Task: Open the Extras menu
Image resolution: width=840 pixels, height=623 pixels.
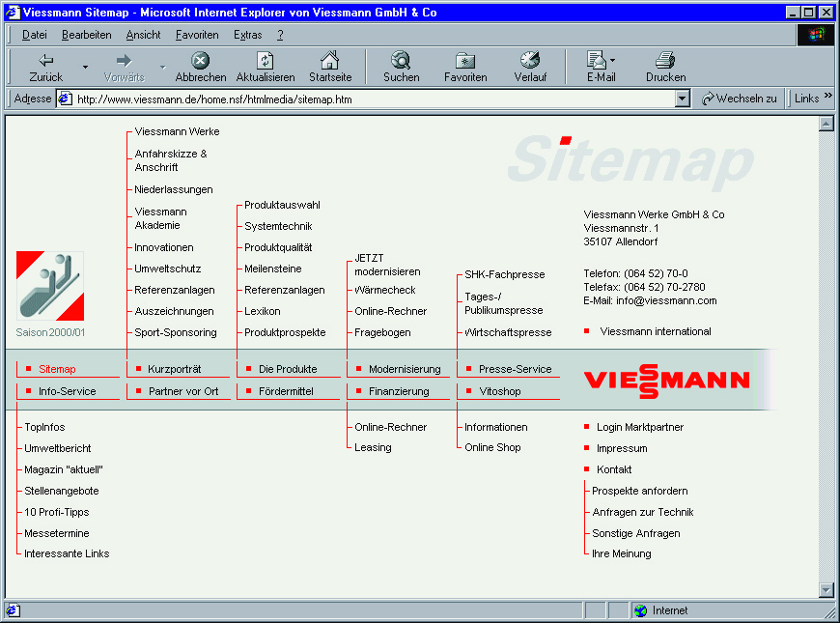Action: point(247,35)
